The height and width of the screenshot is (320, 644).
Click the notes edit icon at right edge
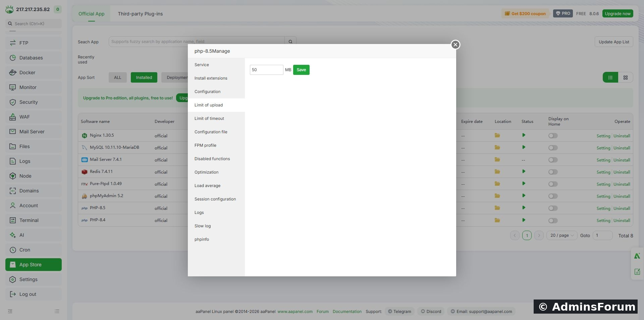pyautogui.click(x=637, y=272)
